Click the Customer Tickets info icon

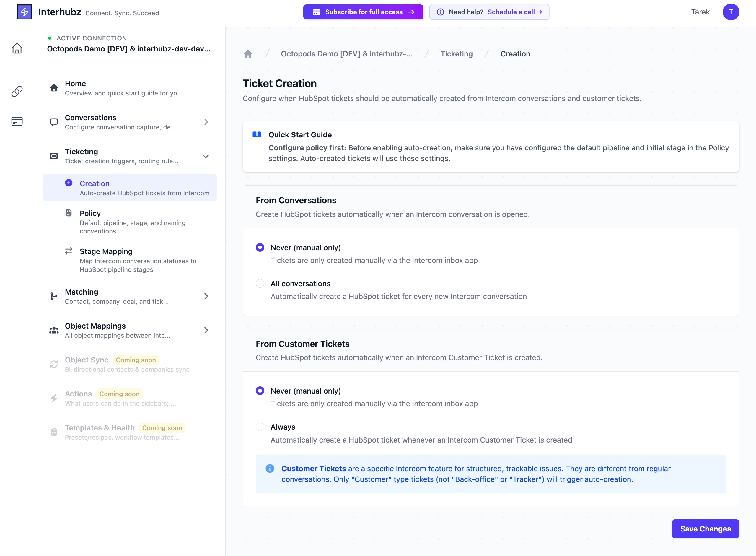(270, 469)
